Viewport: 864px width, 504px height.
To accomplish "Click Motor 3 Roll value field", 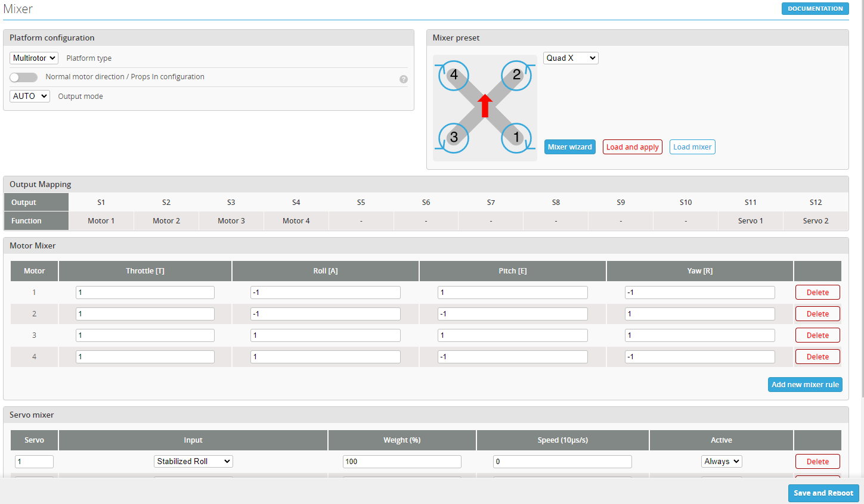I will point(325,335).
